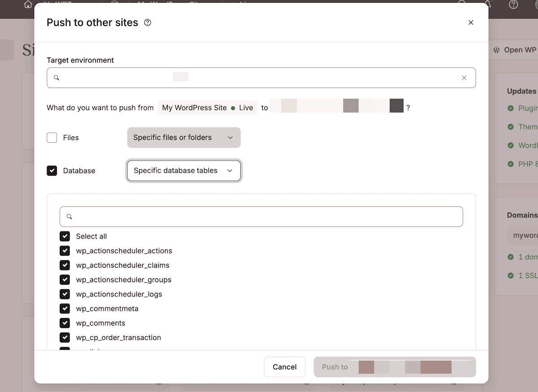
Task: Uncheck the Select all tables option
Action: point(65,236)
